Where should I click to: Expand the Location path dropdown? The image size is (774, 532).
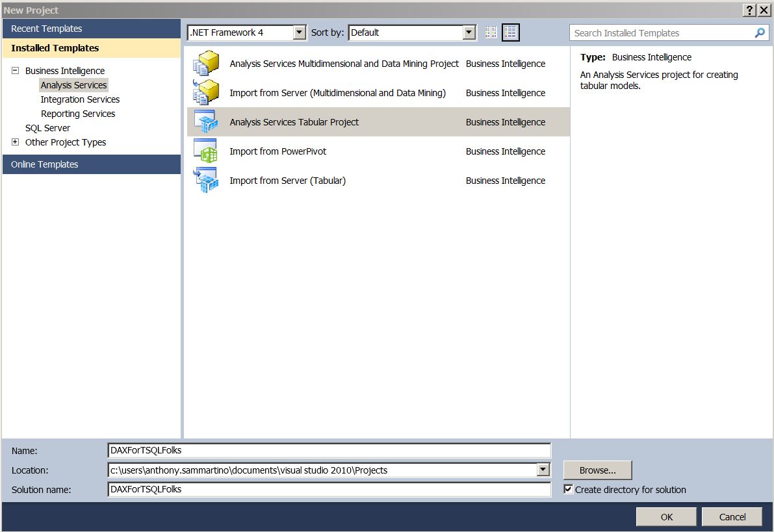(x=543, y=470)
